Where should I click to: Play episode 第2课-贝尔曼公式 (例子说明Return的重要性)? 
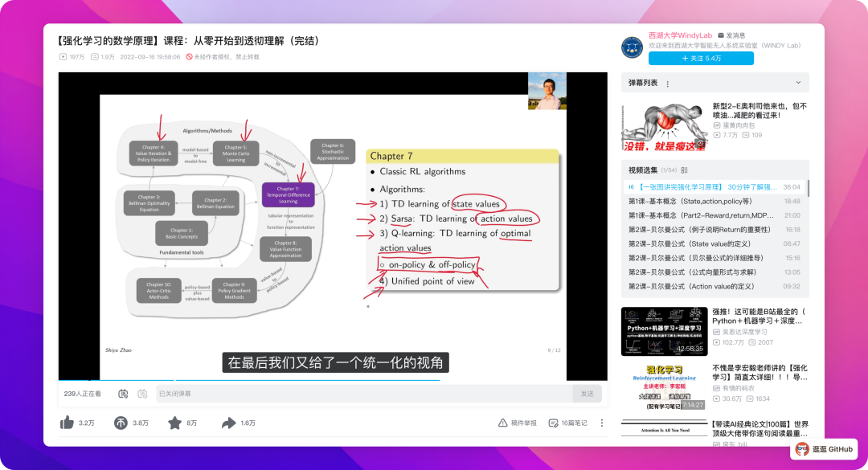coord(714,230)
